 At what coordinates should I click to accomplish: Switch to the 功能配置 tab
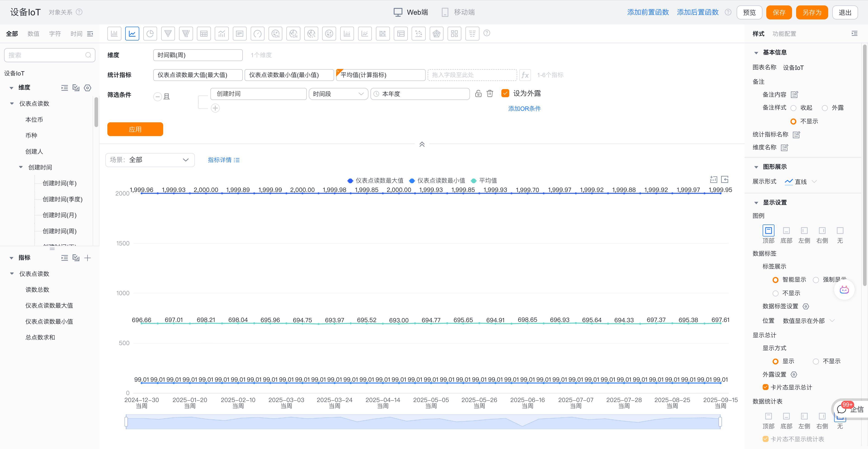(784, 34)
